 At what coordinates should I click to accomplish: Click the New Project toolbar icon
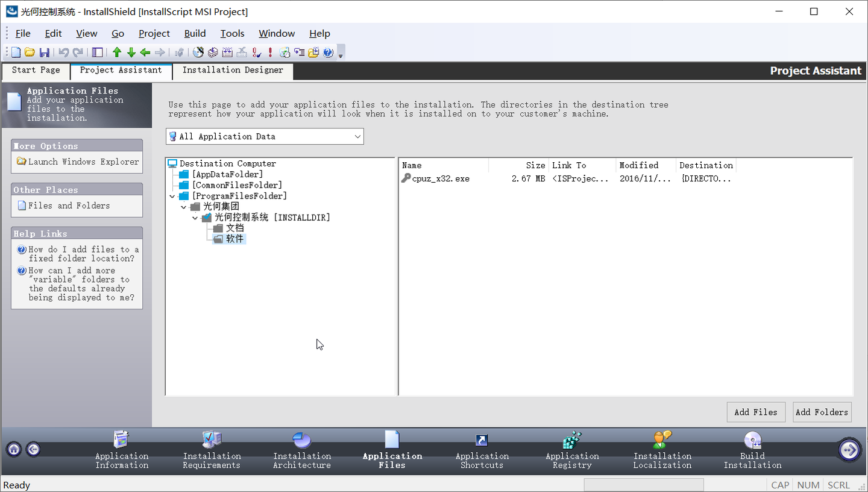[16, 52]
